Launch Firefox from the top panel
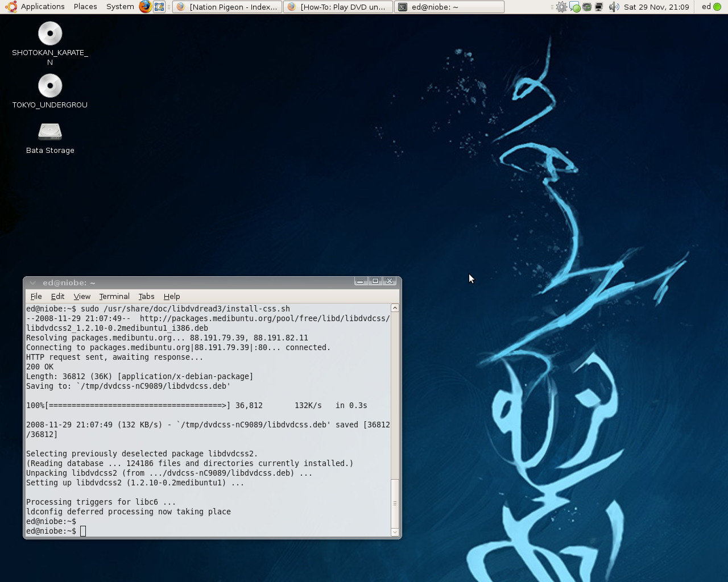728x582 pixels. coord(146,7)
